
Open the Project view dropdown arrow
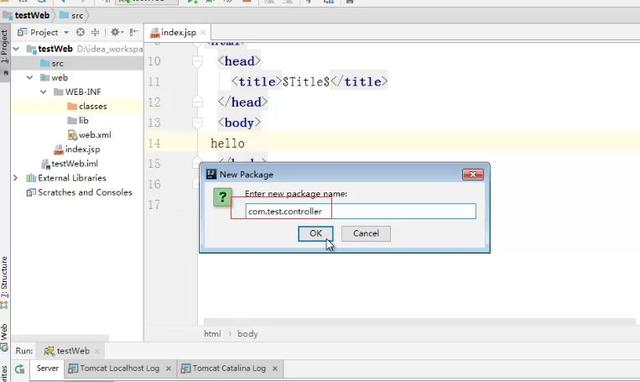pyautogui.click(x=66, y=32)
